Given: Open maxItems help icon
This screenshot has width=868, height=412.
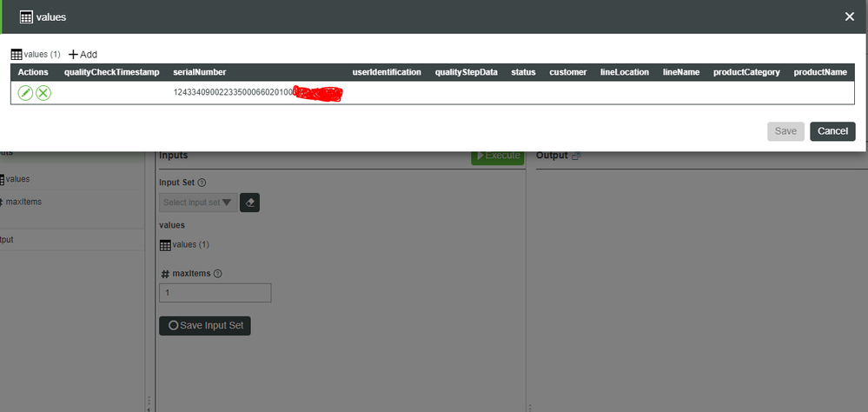Looking at the screenshot, I should point(217,274).
